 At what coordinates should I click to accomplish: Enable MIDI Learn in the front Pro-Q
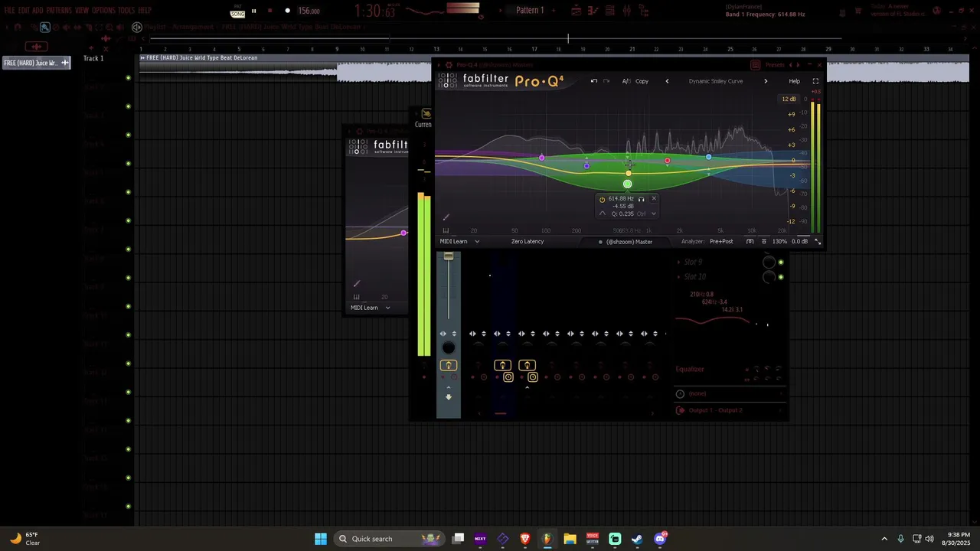coord(453,242)
